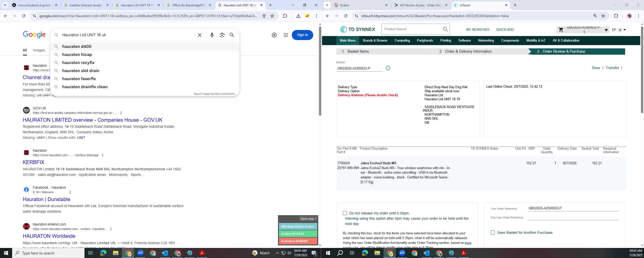This screenshot has height=258, width=644.
Task: Click the TD SYNNEX logo
Action: 357,29
